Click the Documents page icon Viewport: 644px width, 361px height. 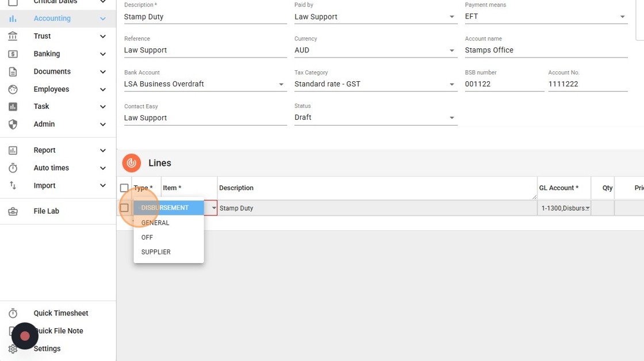coord(13,72)
